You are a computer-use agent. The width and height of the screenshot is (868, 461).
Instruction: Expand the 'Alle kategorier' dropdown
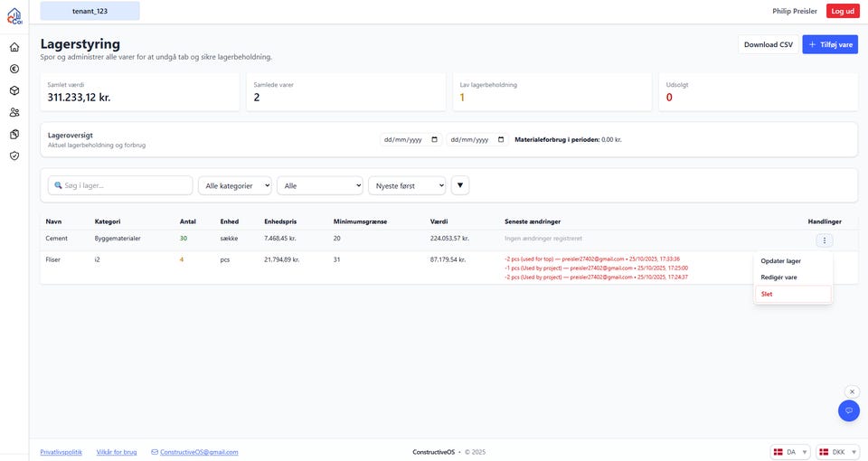pyautogui.click(x=235, y=185)
